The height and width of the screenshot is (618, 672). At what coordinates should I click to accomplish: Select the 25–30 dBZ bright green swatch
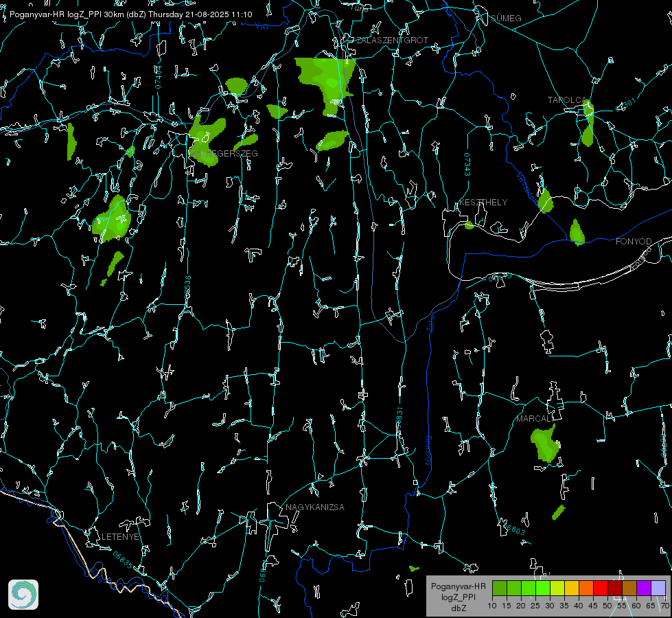click(543, 588)
